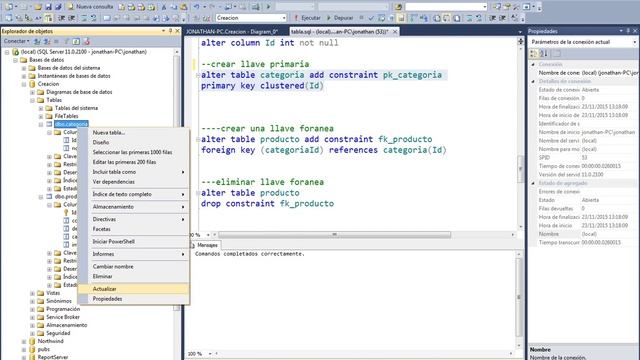The height and width of the screenshot is (360, 640).
Task: Click Alphabetical sort icon in Propiedades
Action: click(x=544, y=53)
